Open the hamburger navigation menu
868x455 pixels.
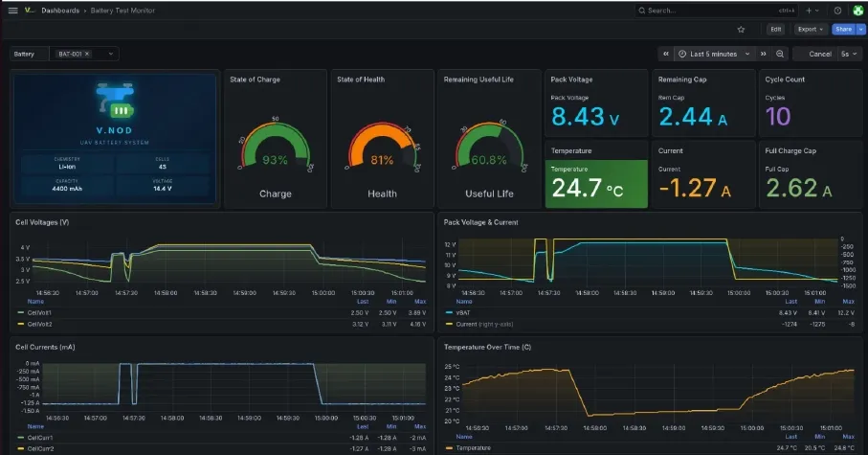click(12, 11)
